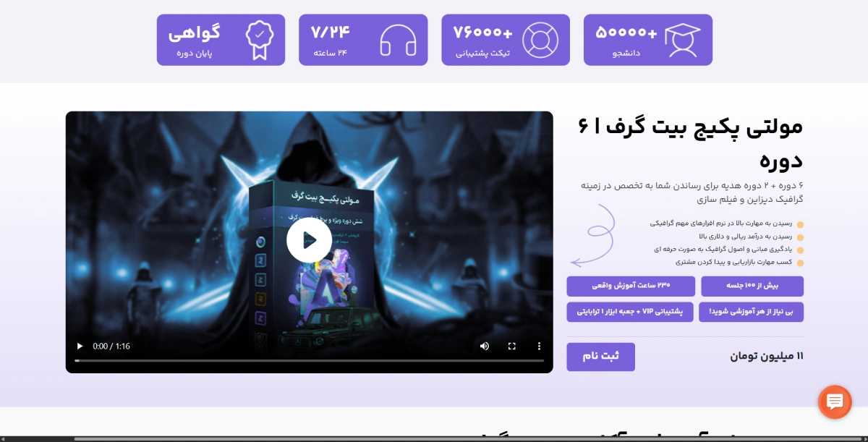Click the بی نیاز از هر آموزشی شوید badge
The width and height of the screenshot is (868, 442).
click(x=752, y=312)
